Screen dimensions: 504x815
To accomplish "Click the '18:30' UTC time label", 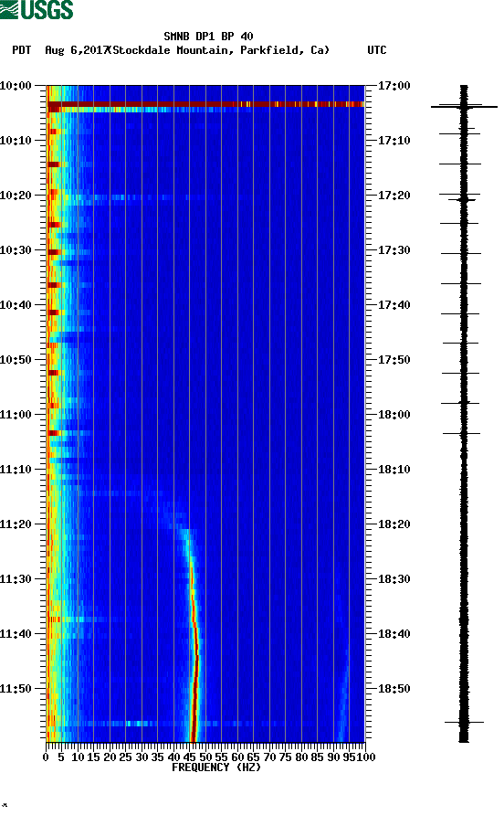I will click(394, 579).
